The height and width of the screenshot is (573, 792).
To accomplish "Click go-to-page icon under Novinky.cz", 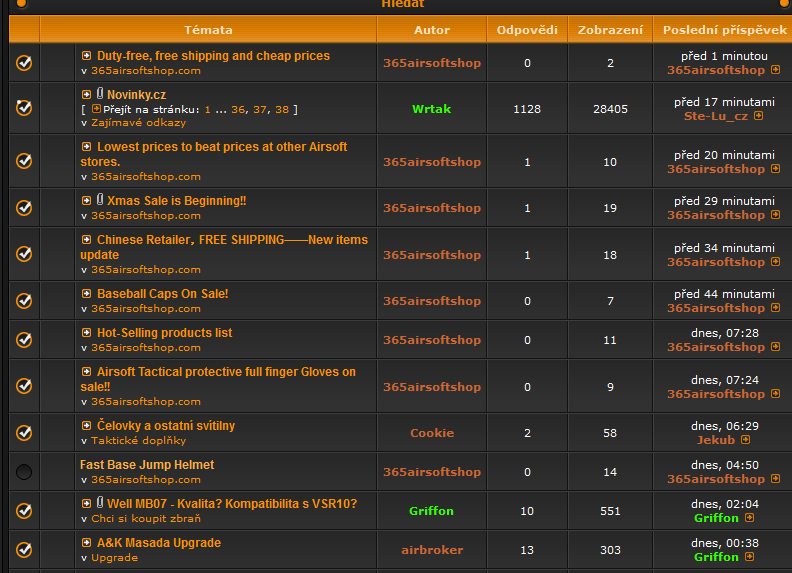I will coord(96,109).
